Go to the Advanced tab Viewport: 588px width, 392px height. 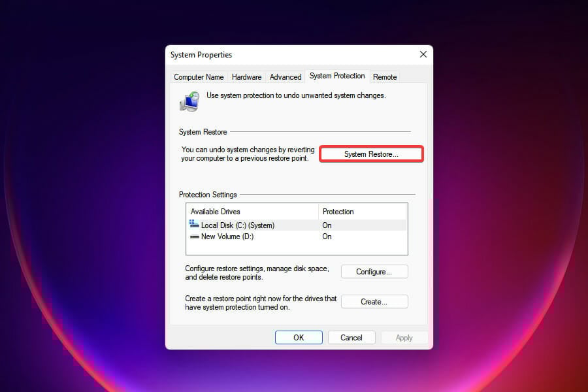[x=286, y=77]
